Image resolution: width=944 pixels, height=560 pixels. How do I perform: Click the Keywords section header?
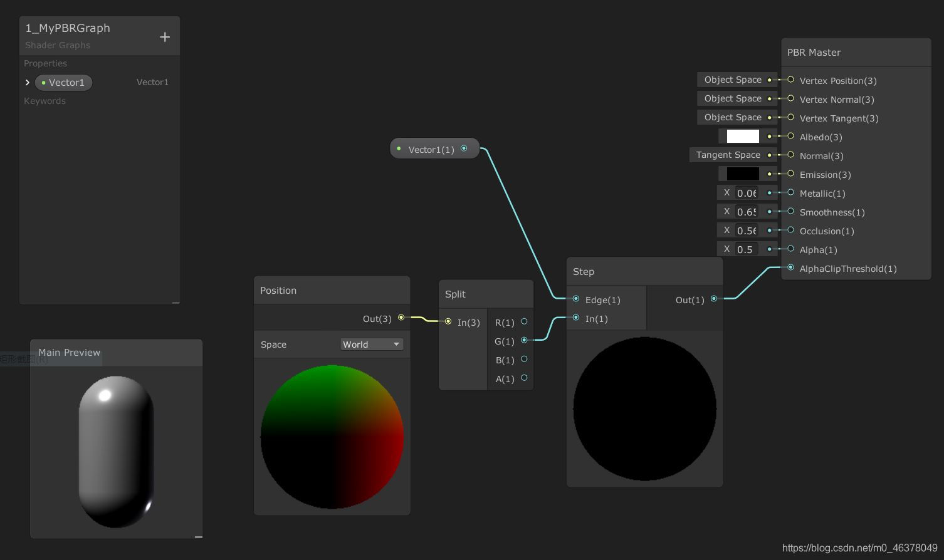[x=45, y=101]
